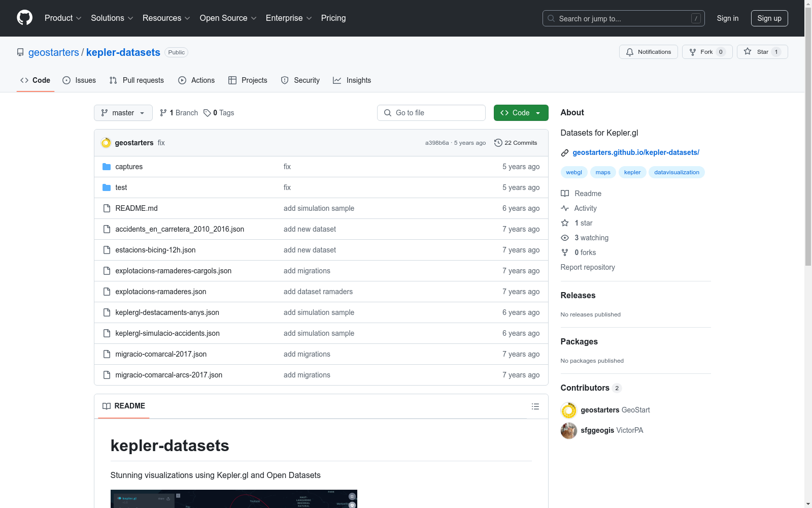Click the Readme book icon in About
The height and width of the screenshot is (508, 812).
565,194
